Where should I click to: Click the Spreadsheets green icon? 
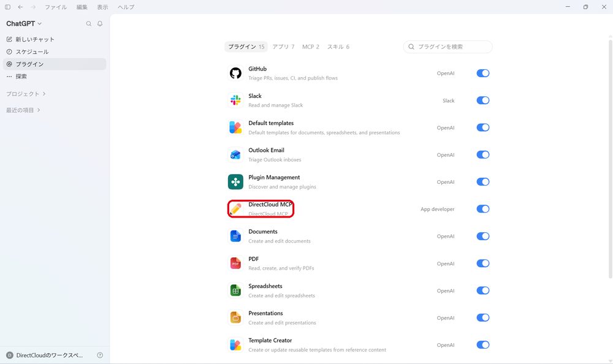click(x=235, y=290)
